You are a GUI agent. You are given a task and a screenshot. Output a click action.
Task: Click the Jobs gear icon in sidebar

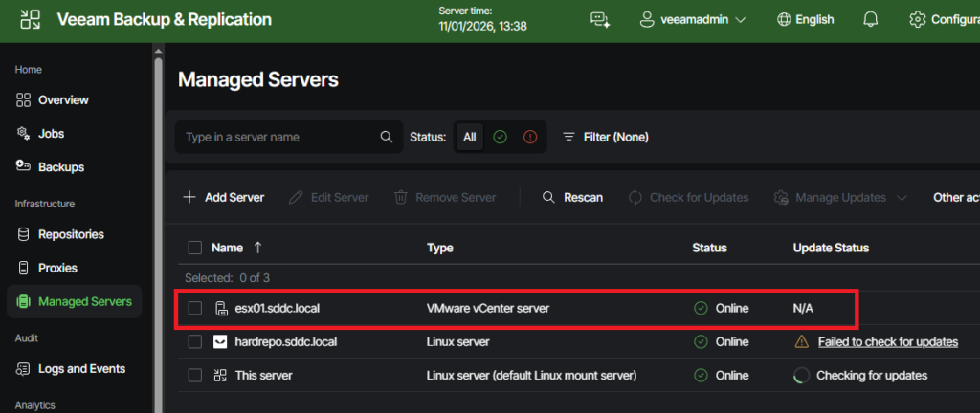click(x=23, y=134)
